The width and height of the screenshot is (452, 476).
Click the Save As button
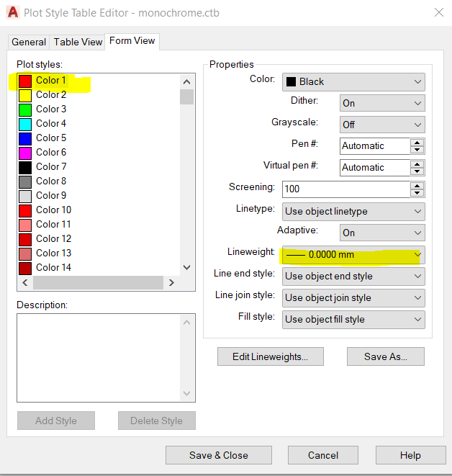pos(386,356)
